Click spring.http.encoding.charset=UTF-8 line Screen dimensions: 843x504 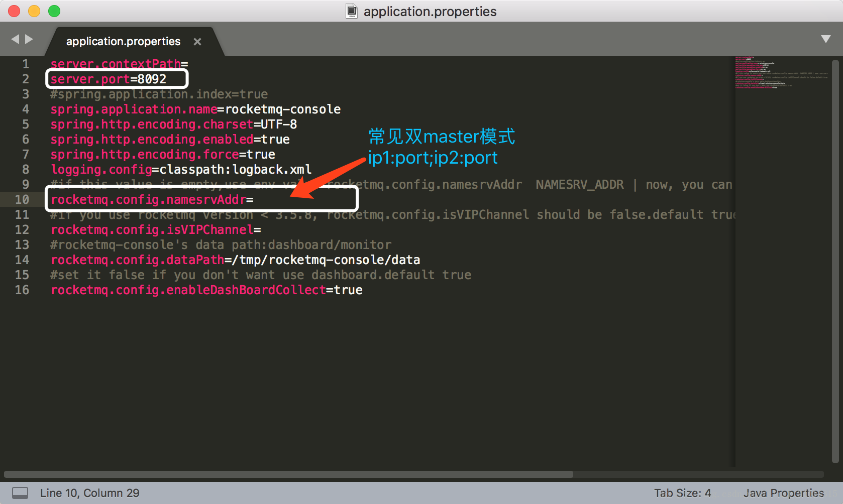coord(174,124)
